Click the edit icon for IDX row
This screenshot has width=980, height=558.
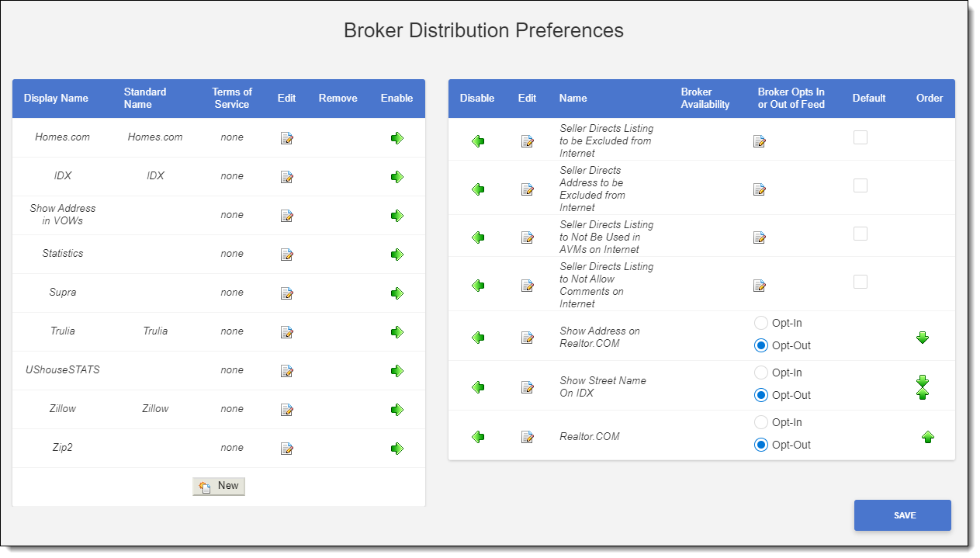286,177
